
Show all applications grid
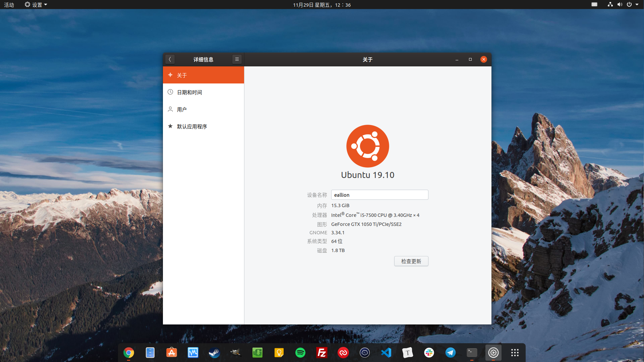[515, 353]
